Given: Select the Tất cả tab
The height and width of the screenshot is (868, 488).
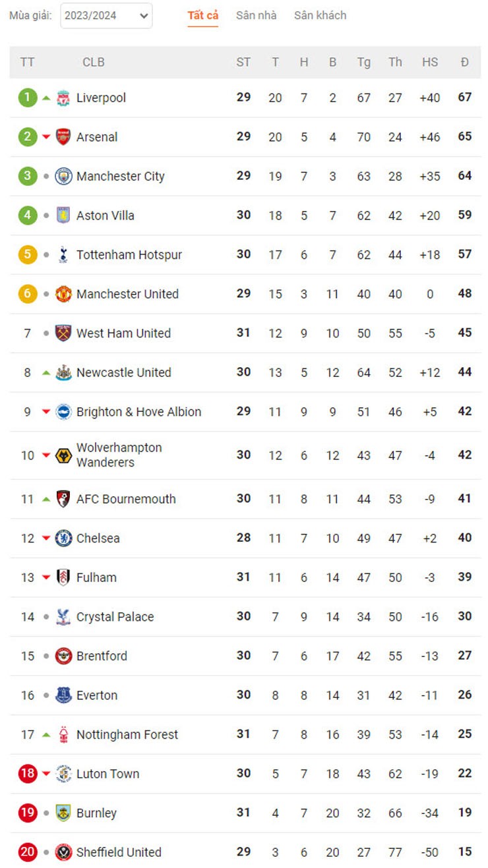Looking at the screenshot, I should (x=203, y=15).
